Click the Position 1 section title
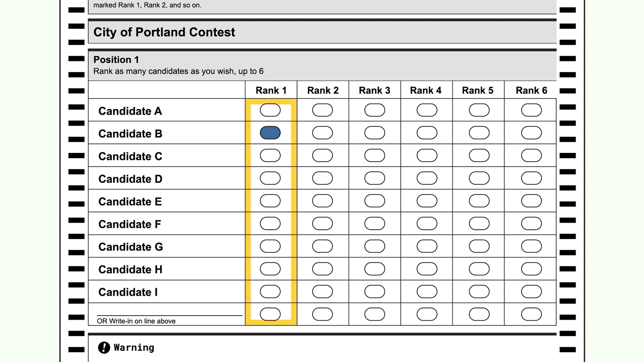Viewport: 644px width, 362px height. [x=116, y=60]
